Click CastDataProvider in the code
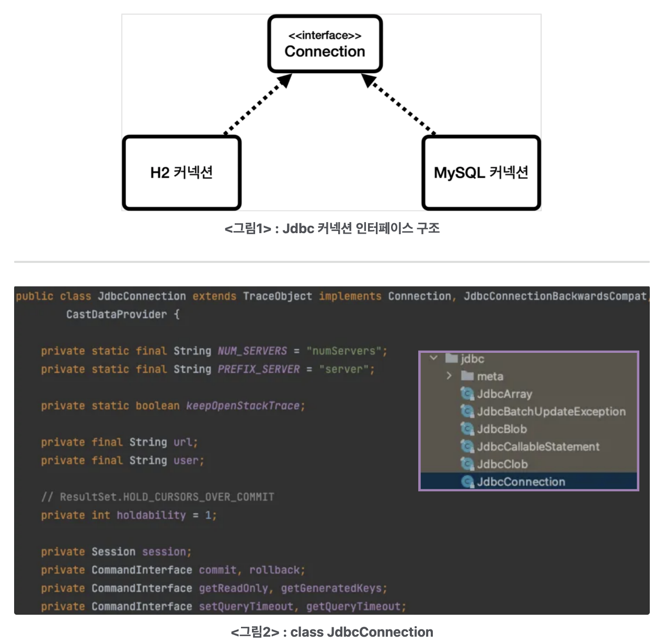Viewport: 666px width, 644px height. point(117,314)
